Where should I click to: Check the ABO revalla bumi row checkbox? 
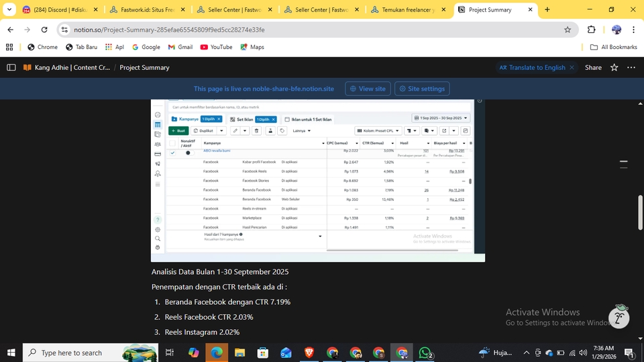click(172, 152)
